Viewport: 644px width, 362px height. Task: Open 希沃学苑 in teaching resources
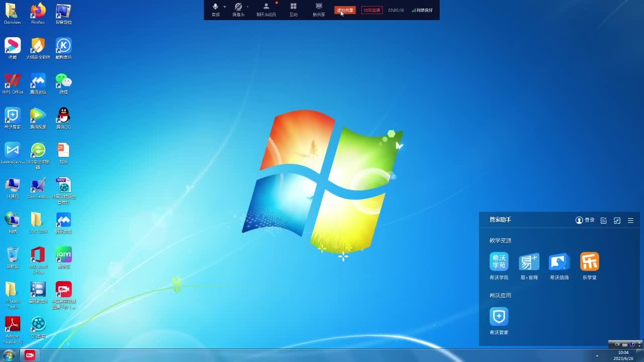[499, 266]
